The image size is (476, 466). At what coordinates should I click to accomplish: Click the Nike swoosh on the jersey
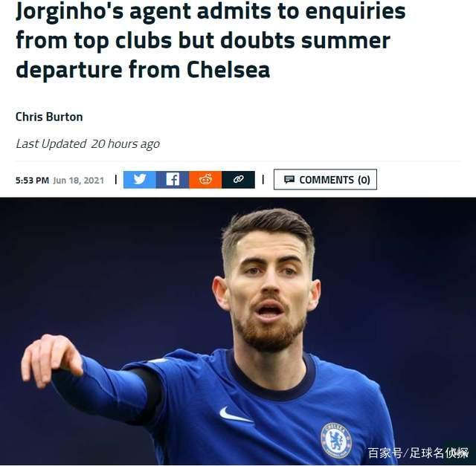pos(236,415)
